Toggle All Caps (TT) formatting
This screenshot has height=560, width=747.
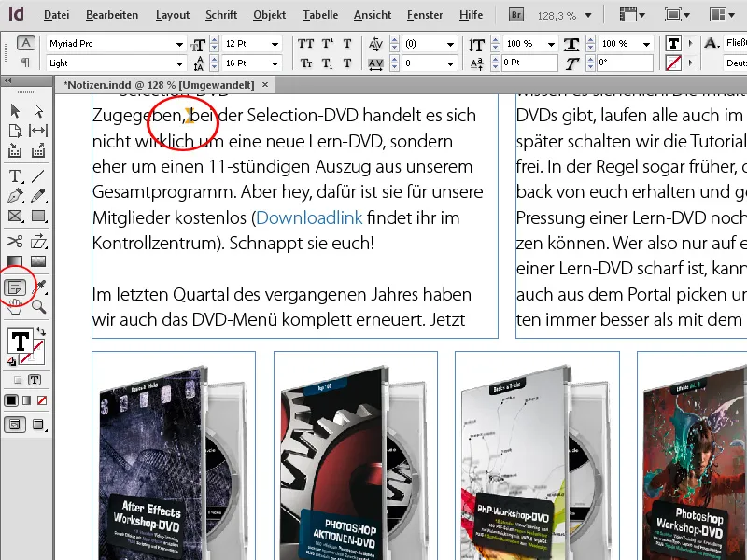(305, 44)
